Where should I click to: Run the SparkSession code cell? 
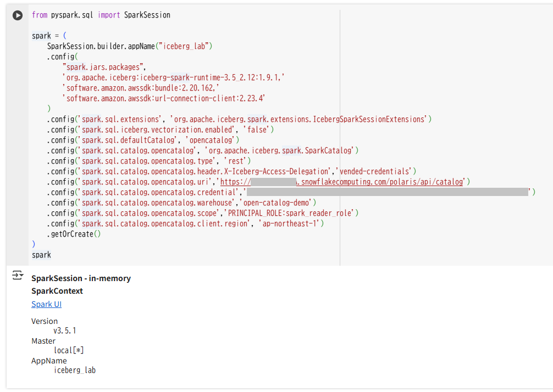pyautogui.click(x=17, y=15)
